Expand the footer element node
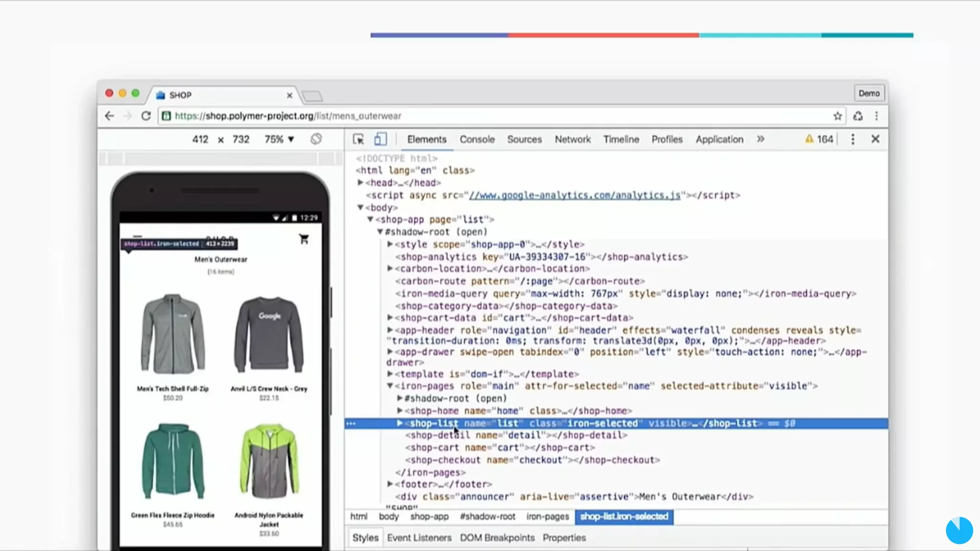Image resolution: width=980 pixels, height=551 pixels. [x=390, y=485]
